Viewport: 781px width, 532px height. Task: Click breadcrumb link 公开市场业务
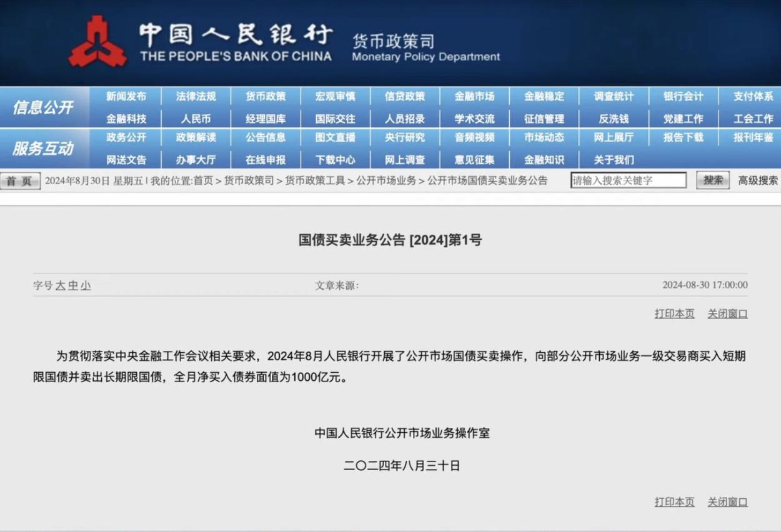386,181
